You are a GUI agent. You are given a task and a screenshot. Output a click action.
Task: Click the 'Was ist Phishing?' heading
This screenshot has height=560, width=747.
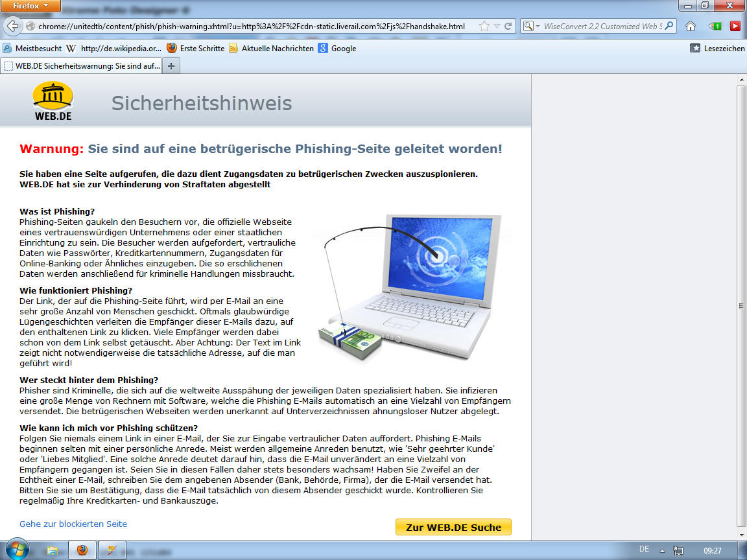tap(57, 211)
